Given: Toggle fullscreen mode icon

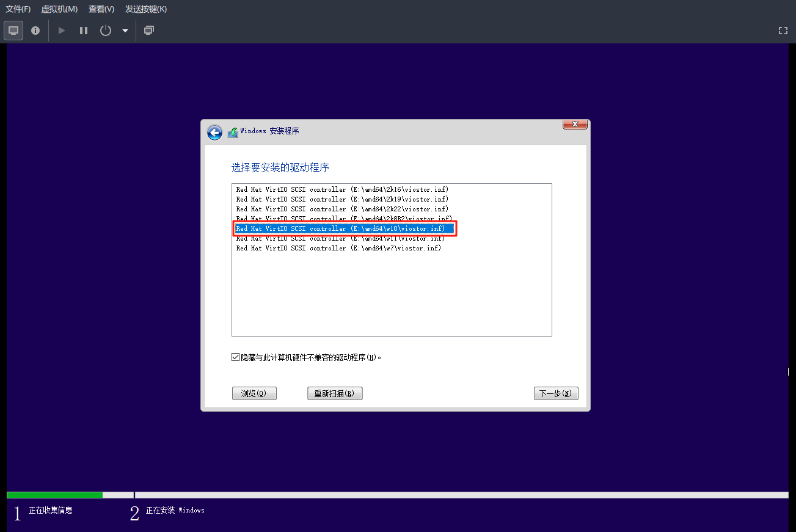Looking at the screenshot, I should point(783,31).
